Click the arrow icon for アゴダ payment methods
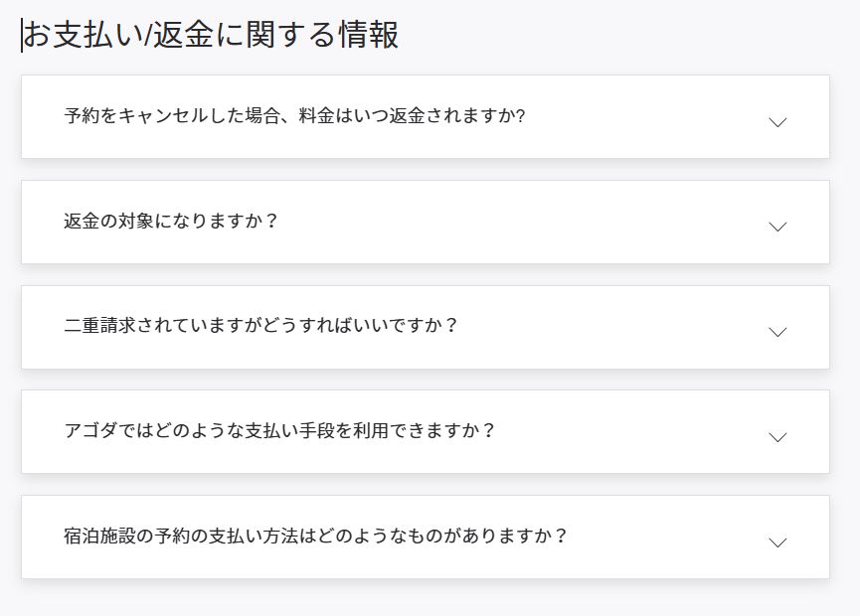The image size is (860, 616). coord(778,437)
